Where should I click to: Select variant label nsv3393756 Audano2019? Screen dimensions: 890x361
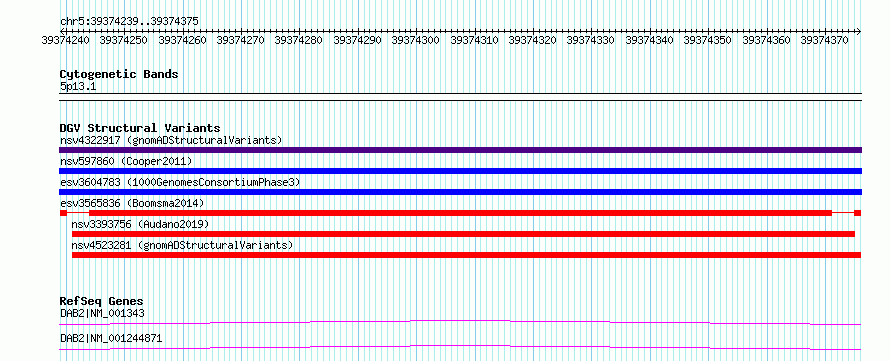tap(140, 224)
